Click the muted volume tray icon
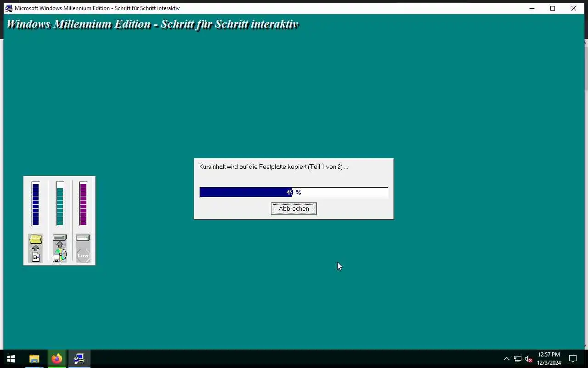This screenshot has height=368, width=588. pos(529,359)
